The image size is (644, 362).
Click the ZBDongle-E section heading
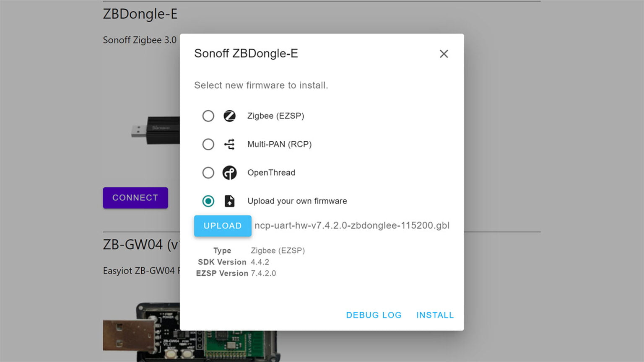pos(140,14)
